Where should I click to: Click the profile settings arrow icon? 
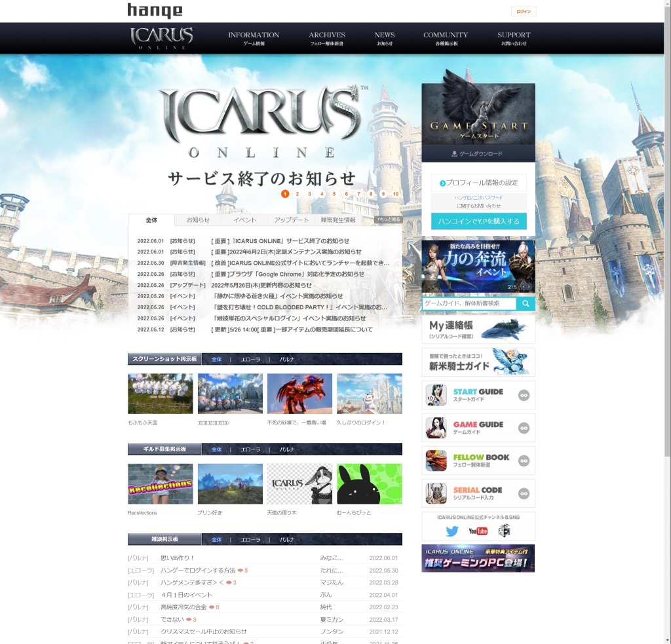coord(442,183)
